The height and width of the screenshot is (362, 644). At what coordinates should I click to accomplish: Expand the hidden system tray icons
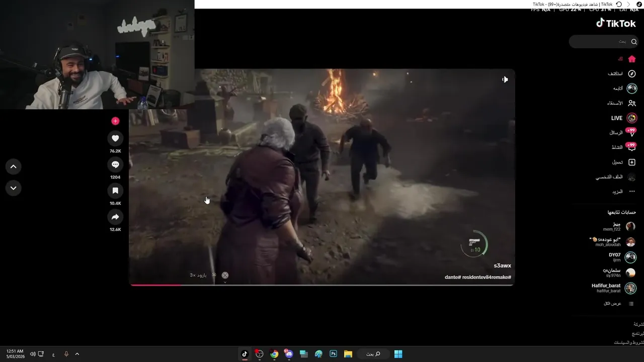coord(77,354)
